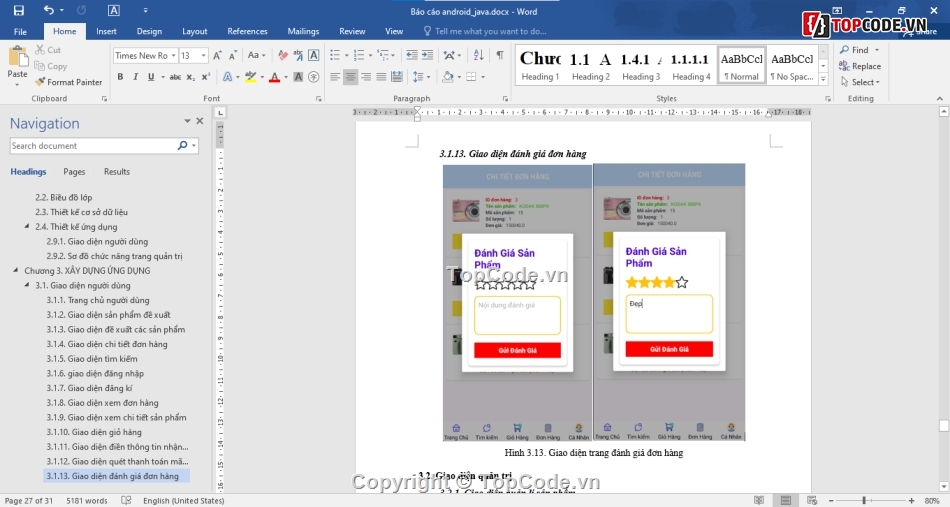This screenshot has width=950, height=507.
Task: Click the Show/Hide paragraph marks icon
Action: pos(499,55)
